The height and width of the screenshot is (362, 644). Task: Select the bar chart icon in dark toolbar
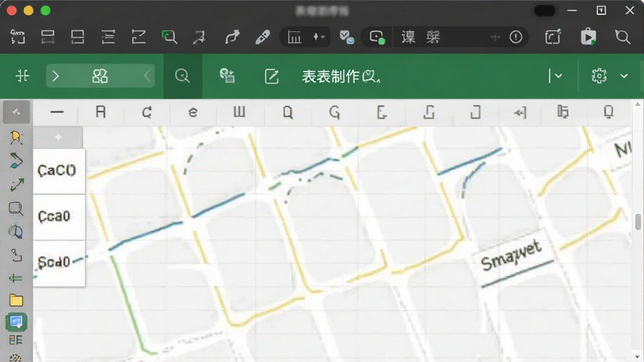click(x=294, y=37)
